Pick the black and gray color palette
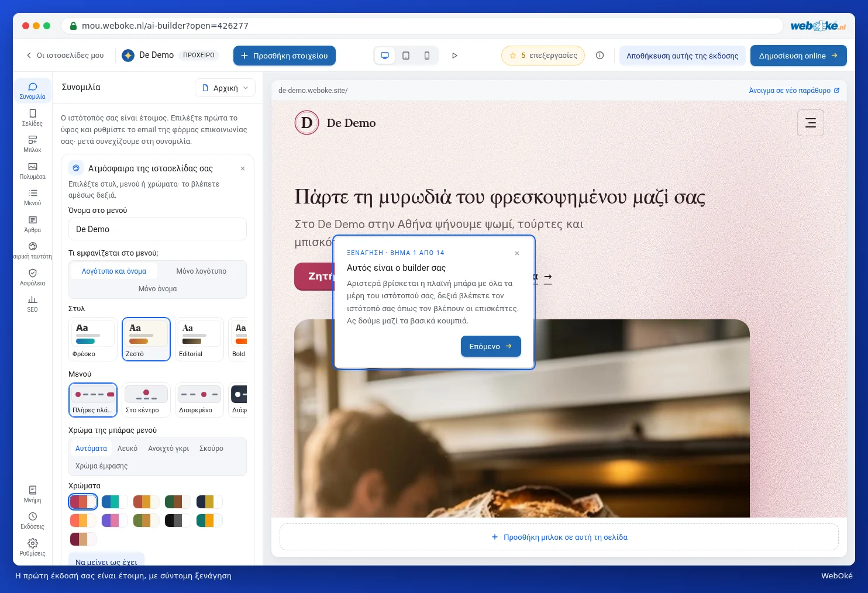The width and height of the screenshot is (868, 593). (x=177, y=520)
